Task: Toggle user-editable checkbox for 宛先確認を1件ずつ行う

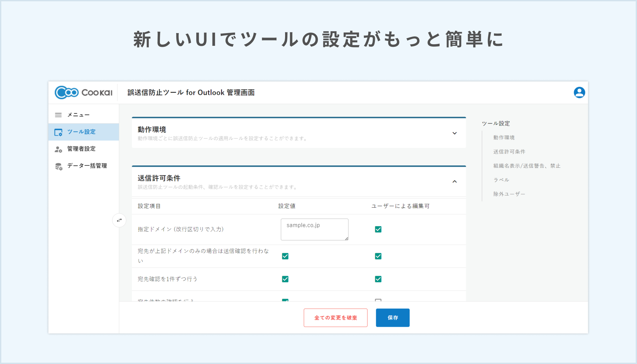Action: 378,279
